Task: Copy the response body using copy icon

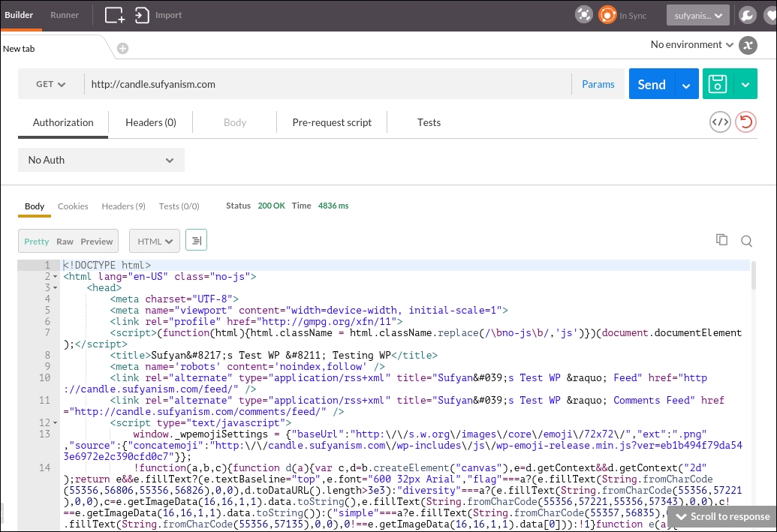Action: click(721, 239)
